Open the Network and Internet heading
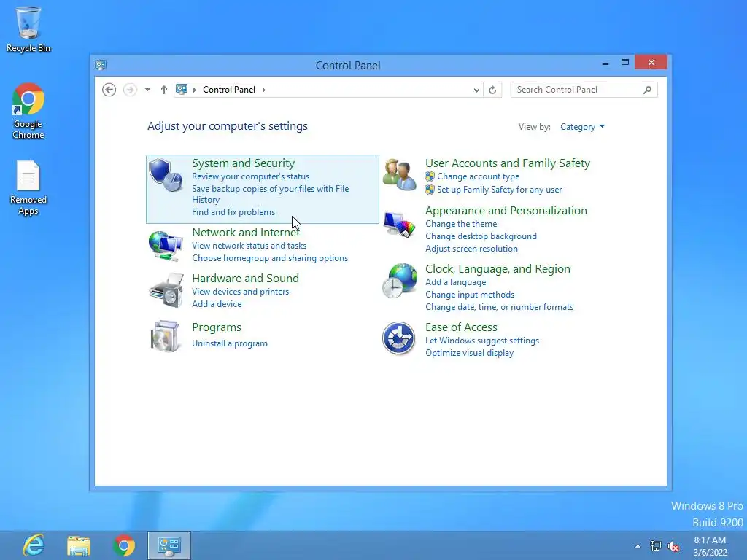This screenshot has height=560, width=747. 246,233
